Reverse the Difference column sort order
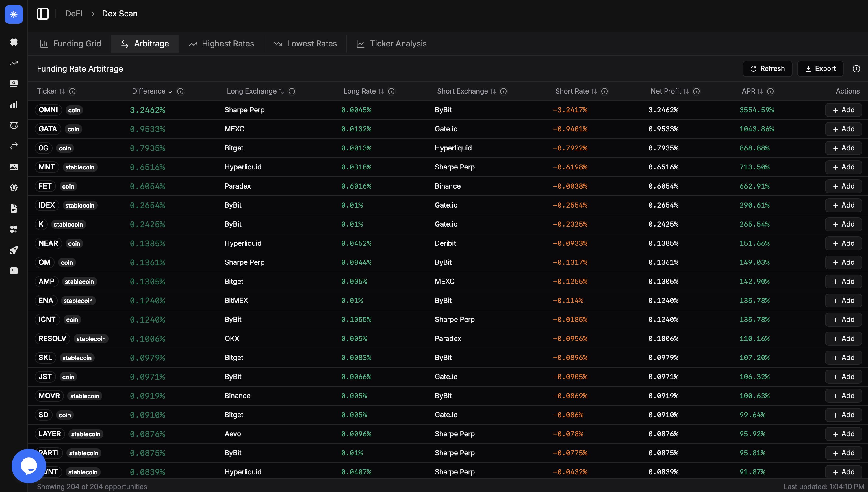Viewport: 868px width, 492px height. [x=170, y=91]
